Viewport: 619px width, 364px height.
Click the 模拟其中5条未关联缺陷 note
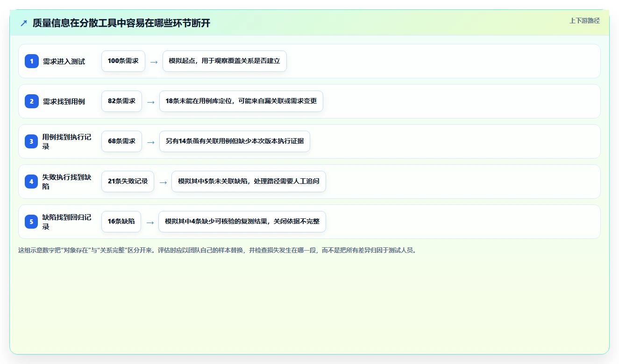(x=249, y=182)
